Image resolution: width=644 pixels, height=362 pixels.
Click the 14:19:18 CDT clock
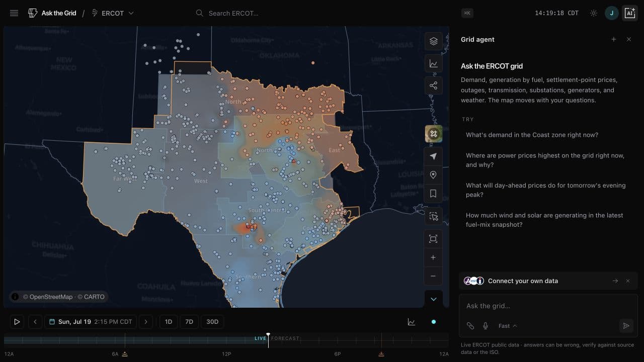coord(556,13)
